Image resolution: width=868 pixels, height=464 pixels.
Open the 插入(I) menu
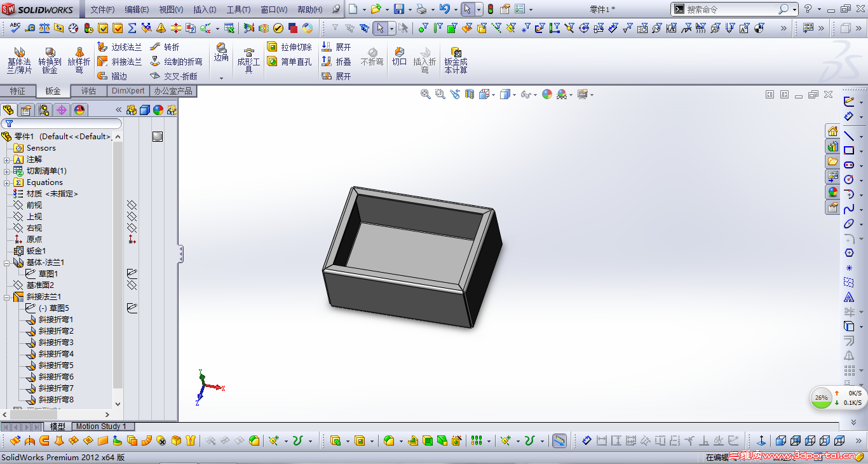pos(205,10)
